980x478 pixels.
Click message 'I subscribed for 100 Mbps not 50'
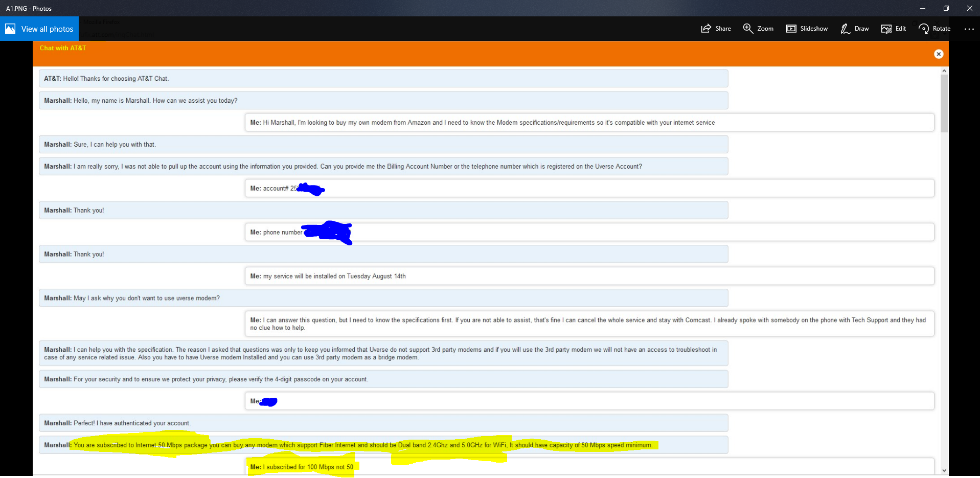[x=589, y=467]
